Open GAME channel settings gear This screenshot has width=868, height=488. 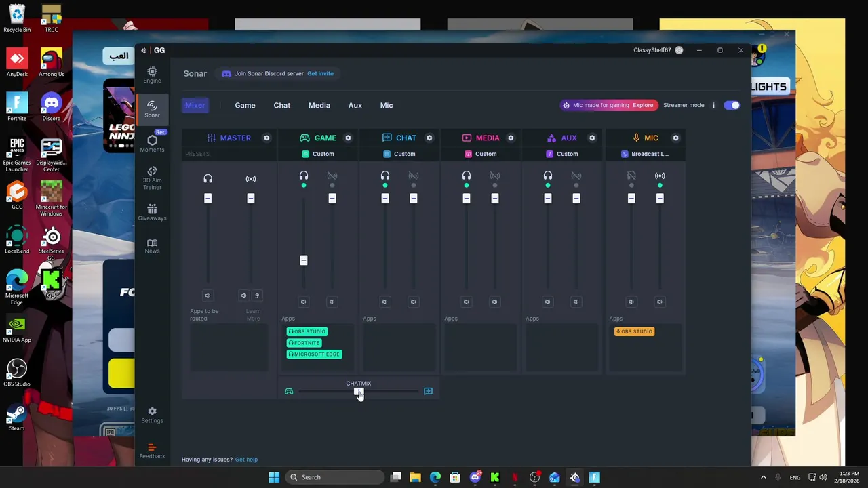(x=348, y=138)
